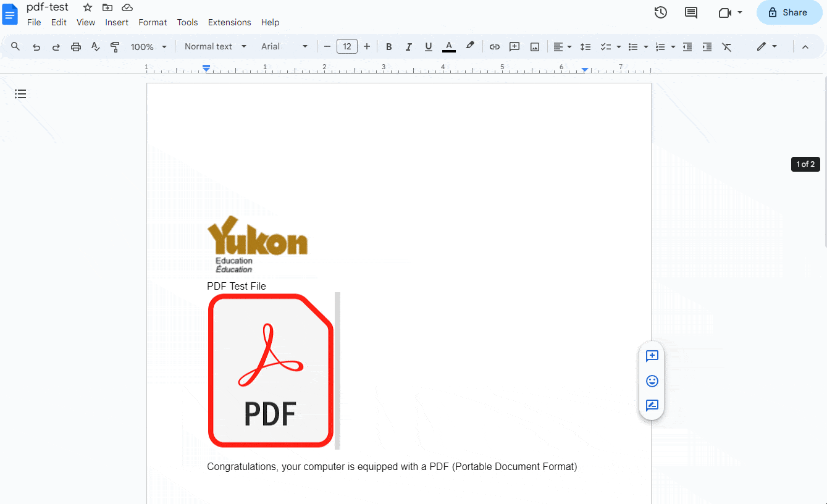This screenshot has width=827, height=504.
Task: Toggle bold formatting
Action: click(x=388, y=46)
